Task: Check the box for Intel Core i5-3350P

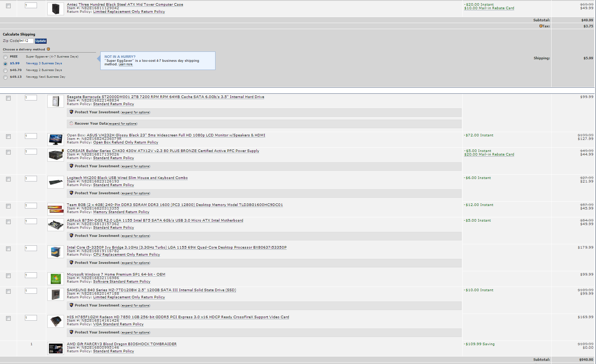Action: point(8,249)
